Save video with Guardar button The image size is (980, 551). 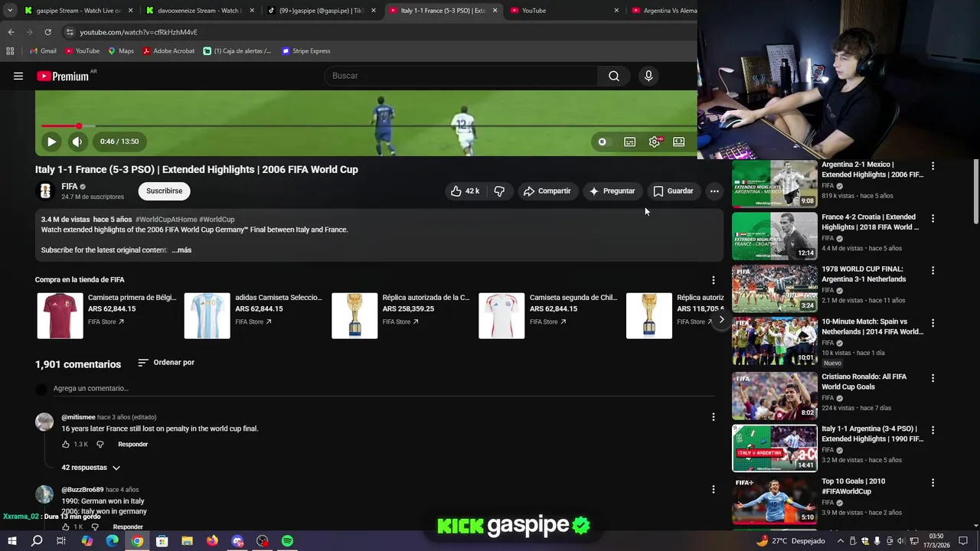673,191
